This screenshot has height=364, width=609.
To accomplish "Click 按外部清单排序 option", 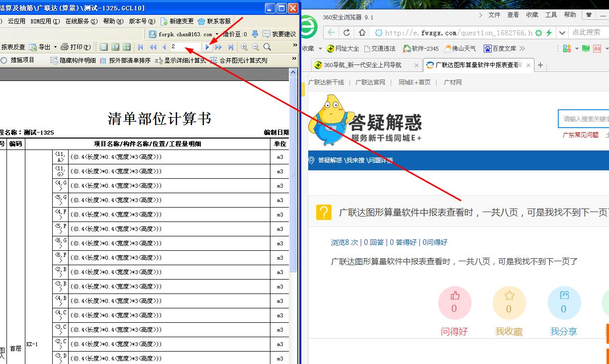I will pyautogui.click(x=125, y=60).
